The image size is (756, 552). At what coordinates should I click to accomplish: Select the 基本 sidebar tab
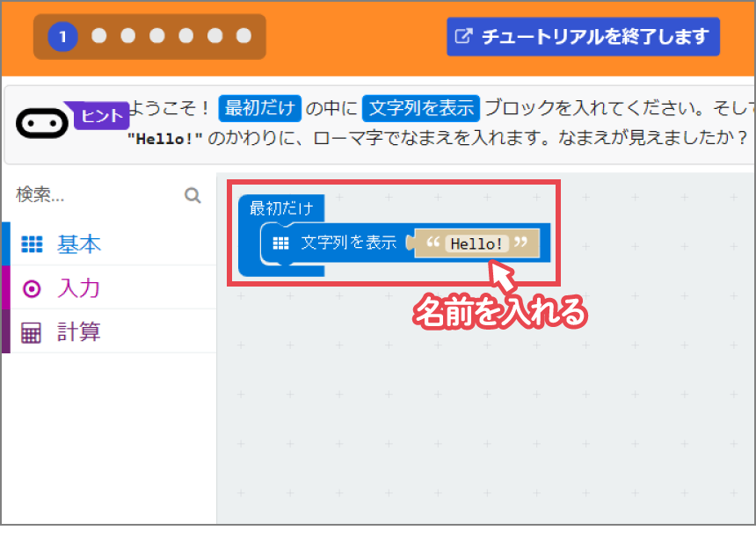(79, 242)
